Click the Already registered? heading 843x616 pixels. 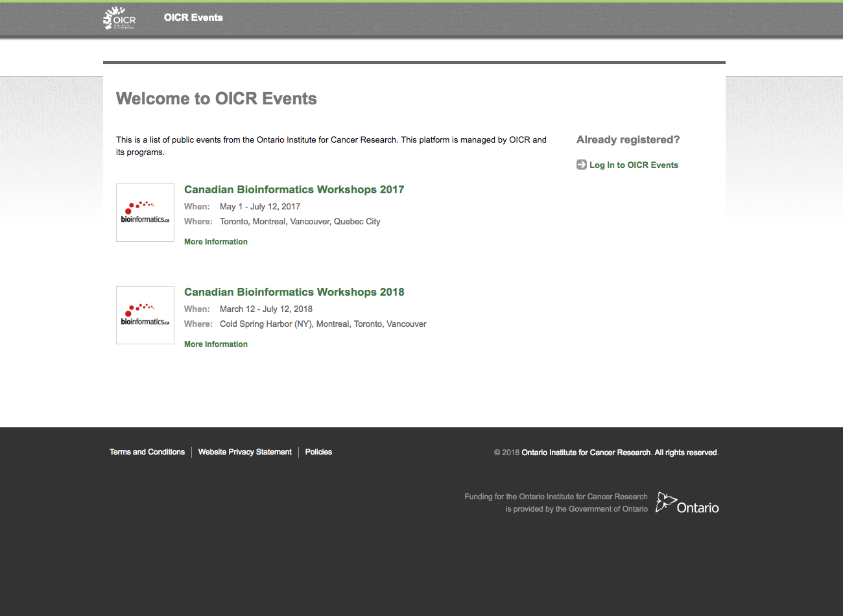[x=628, y=139]
